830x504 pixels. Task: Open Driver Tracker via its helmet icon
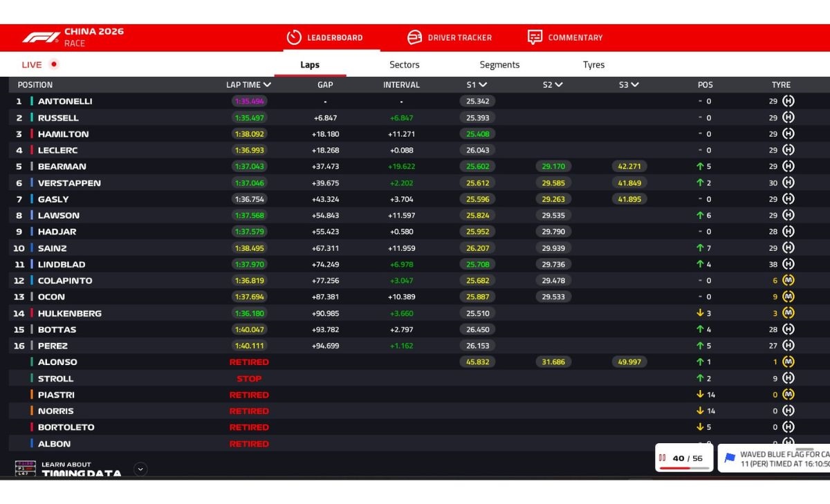pyautogui.click(x=414, y=37)
